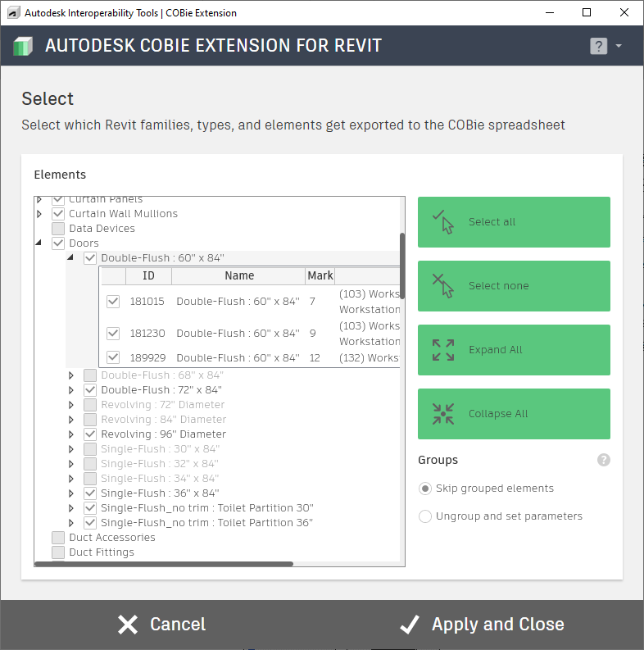Click Mark value 9 in table
This screenshot has width=644, height=650.
point(313,334)
